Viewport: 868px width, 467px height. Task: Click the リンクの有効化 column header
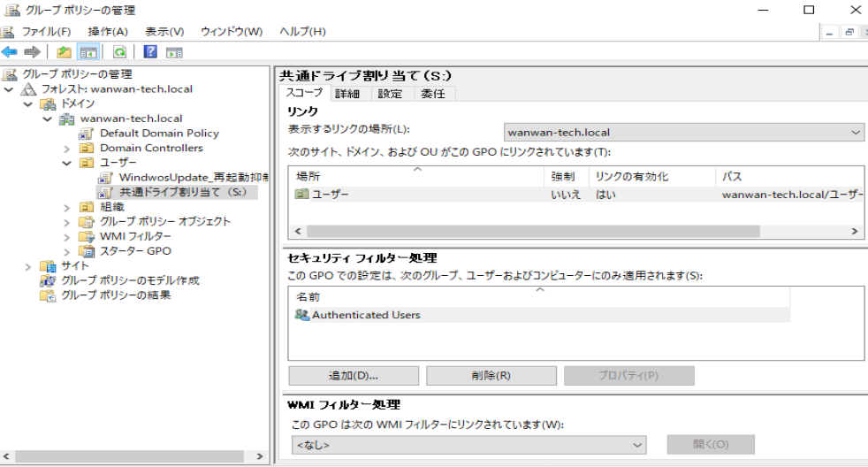click(x=652, y=176)
